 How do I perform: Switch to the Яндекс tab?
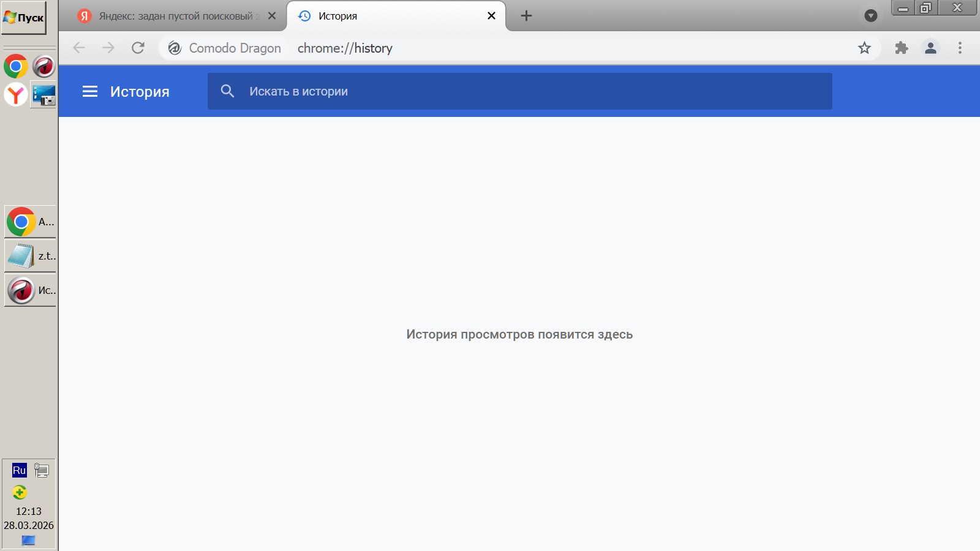176,16
